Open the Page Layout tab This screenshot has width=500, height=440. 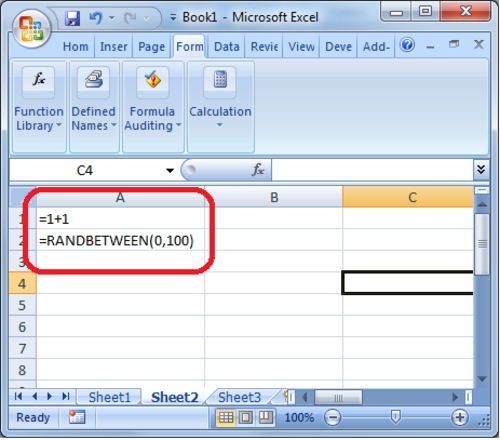152,47
